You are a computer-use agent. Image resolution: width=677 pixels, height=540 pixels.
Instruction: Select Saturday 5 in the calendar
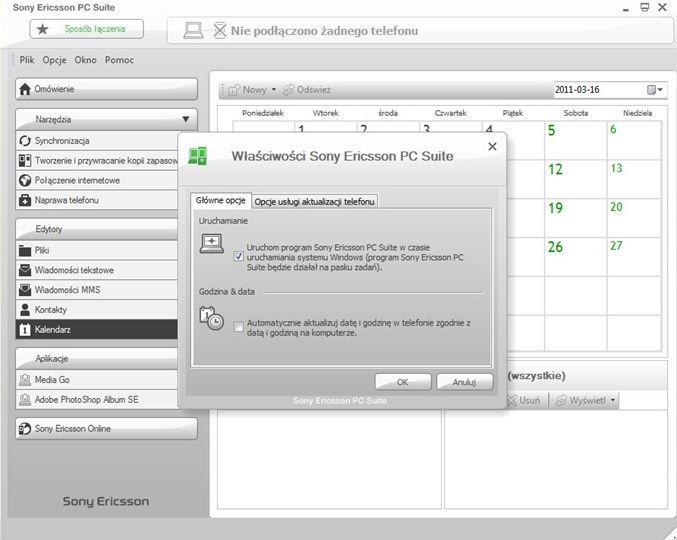click(576, 140)
